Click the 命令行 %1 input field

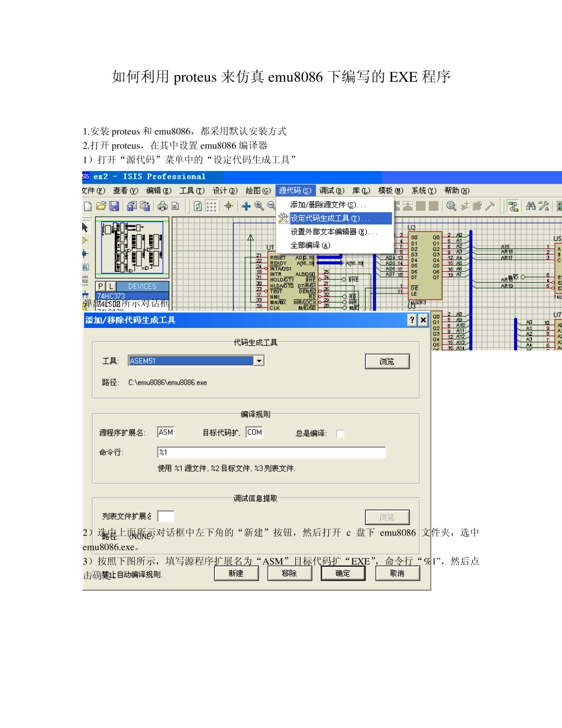(x=272, y=453)
